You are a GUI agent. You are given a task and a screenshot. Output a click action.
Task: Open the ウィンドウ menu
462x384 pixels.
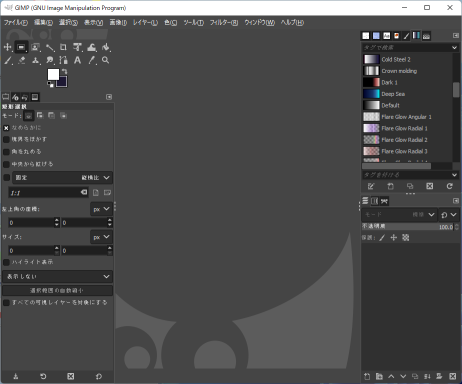click(259, 23)
